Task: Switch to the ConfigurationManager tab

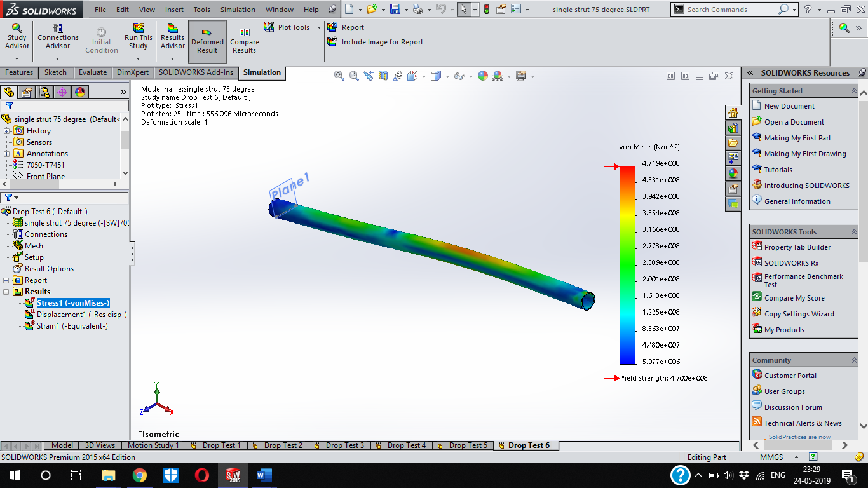Action: pyautogui.click(x=44, y=92)
